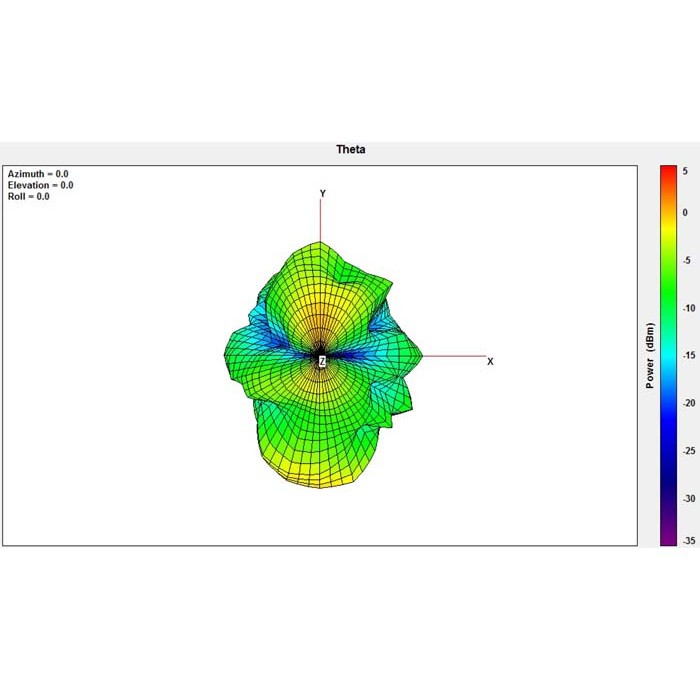Click the Z origin marker
The width and height of the screenshot is (700, 700).
[322, 361]
